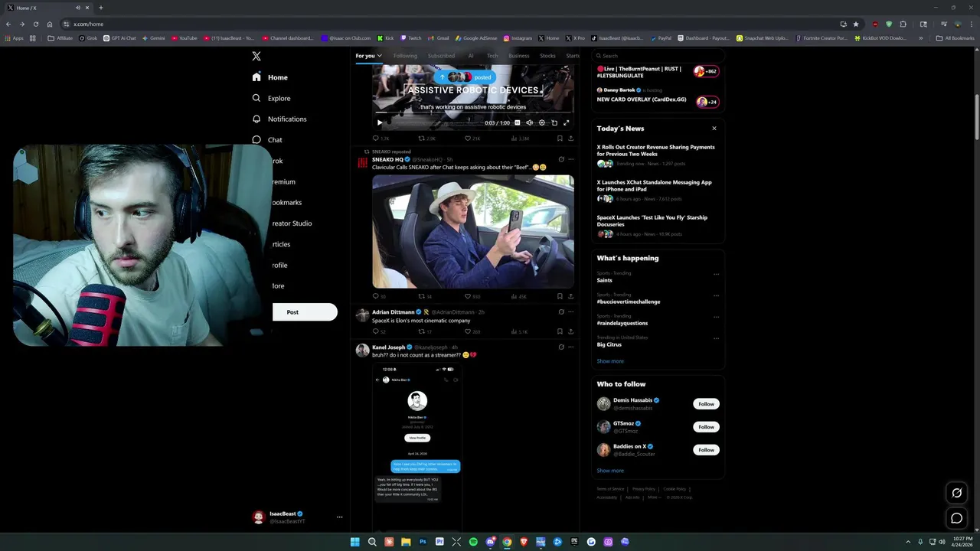Open IsaacBeast account menu dots
980x551 pixels.
click(x=339, y=517)
